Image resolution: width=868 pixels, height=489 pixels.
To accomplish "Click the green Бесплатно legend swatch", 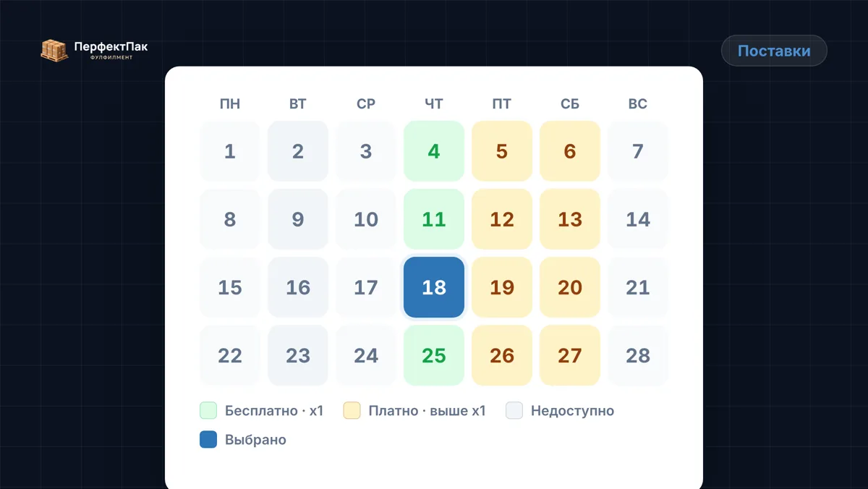I will coord(208,411).
